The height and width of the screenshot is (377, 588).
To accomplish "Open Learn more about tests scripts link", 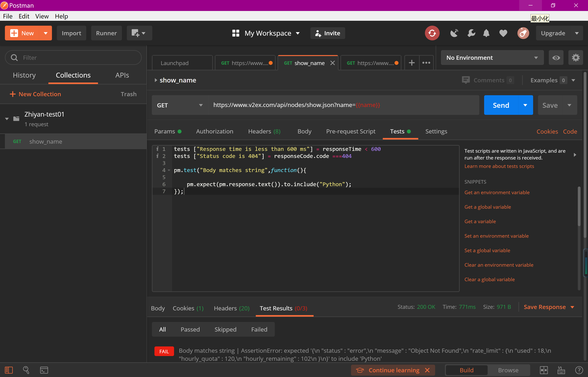I will point(499,166).
